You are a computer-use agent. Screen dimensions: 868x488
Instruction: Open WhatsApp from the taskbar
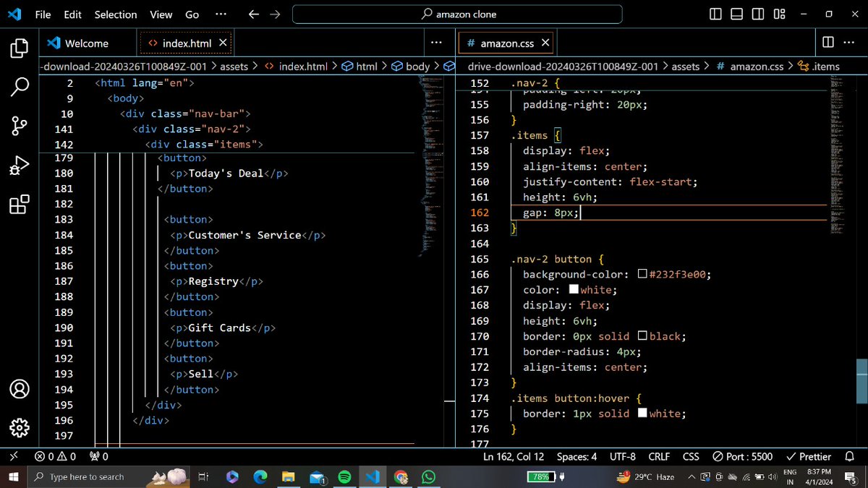(x=429, y=477)
